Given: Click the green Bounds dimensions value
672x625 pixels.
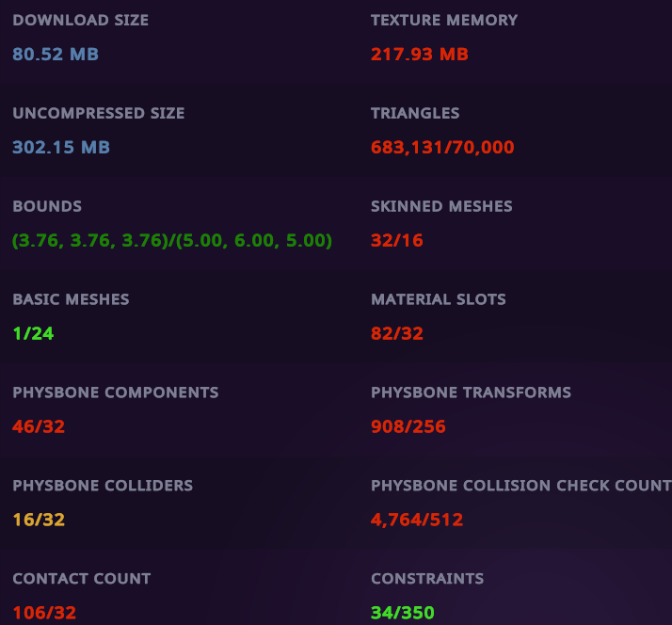Looking at the screenshot, I should 172,241.
